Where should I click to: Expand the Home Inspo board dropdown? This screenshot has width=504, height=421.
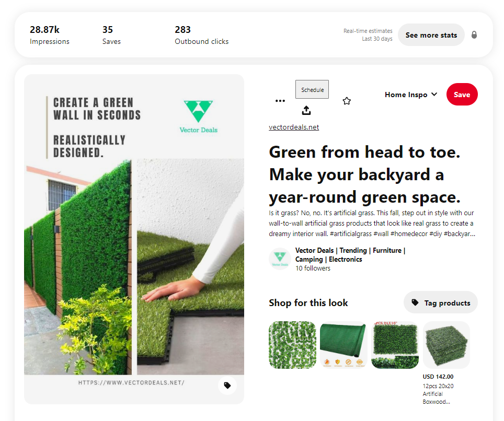(411, 95)
